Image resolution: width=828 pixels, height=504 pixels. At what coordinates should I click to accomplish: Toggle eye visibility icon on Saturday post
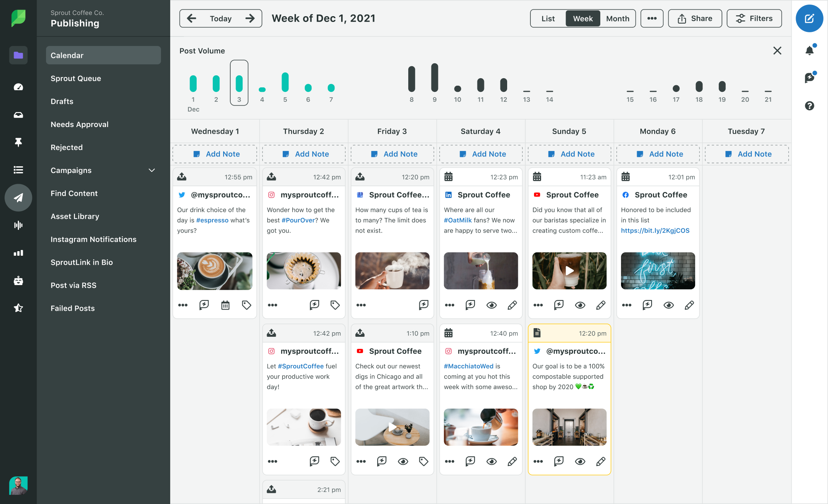pyautogui.click(x=491, y=305)
